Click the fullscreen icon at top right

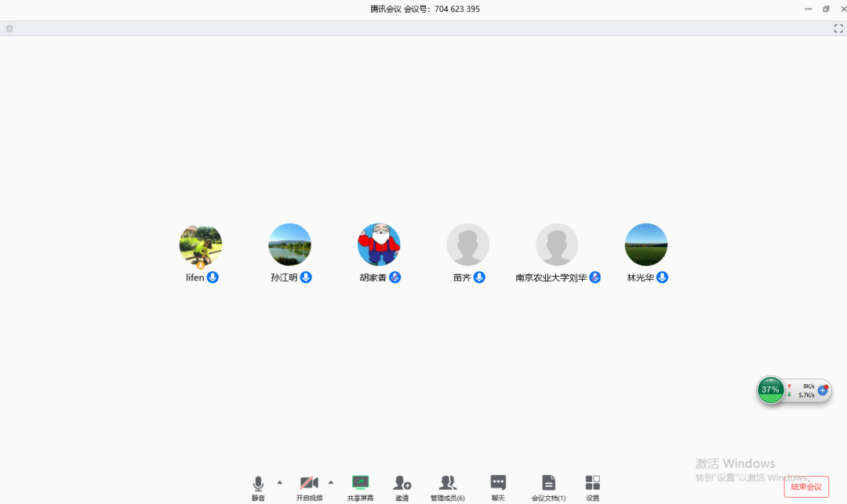coord(838,28)
